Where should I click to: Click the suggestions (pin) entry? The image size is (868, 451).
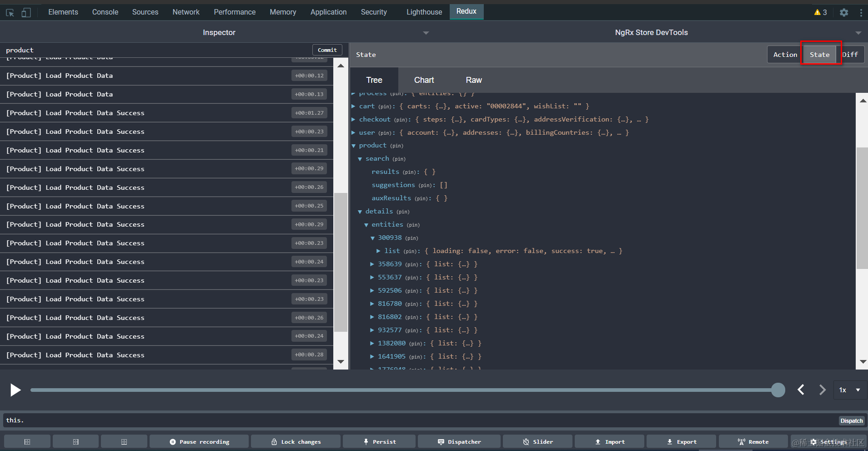[402, 185]
